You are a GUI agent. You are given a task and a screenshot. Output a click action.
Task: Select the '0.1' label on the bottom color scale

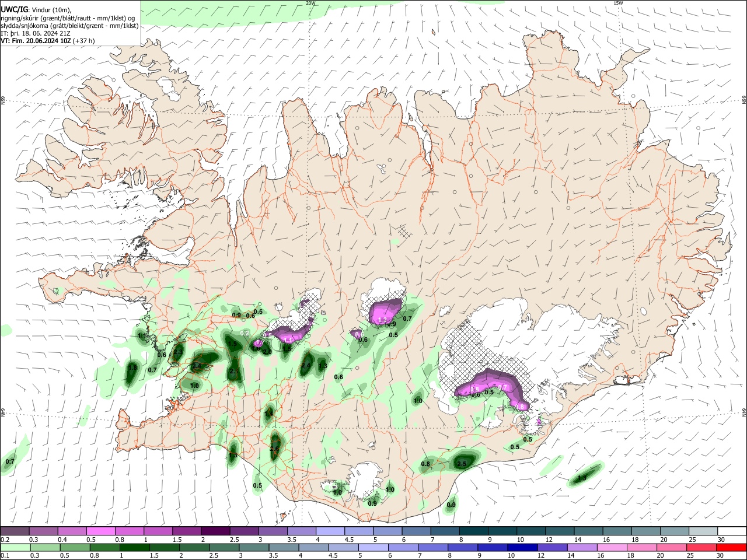[x=5, y=556]
